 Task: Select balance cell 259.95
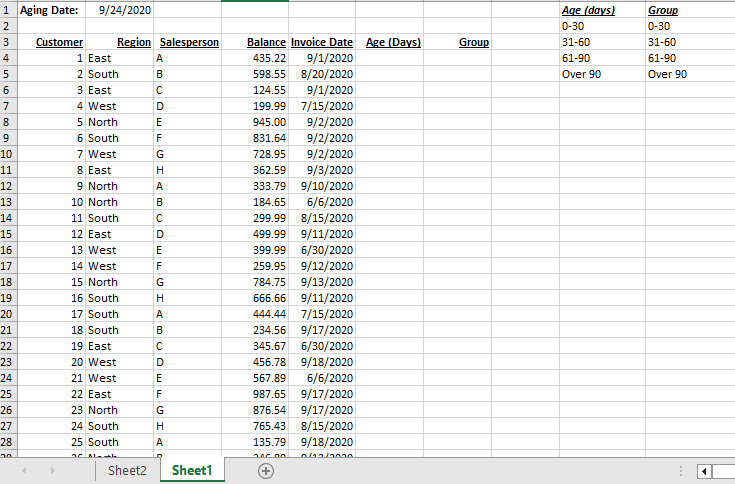[255, 266]
